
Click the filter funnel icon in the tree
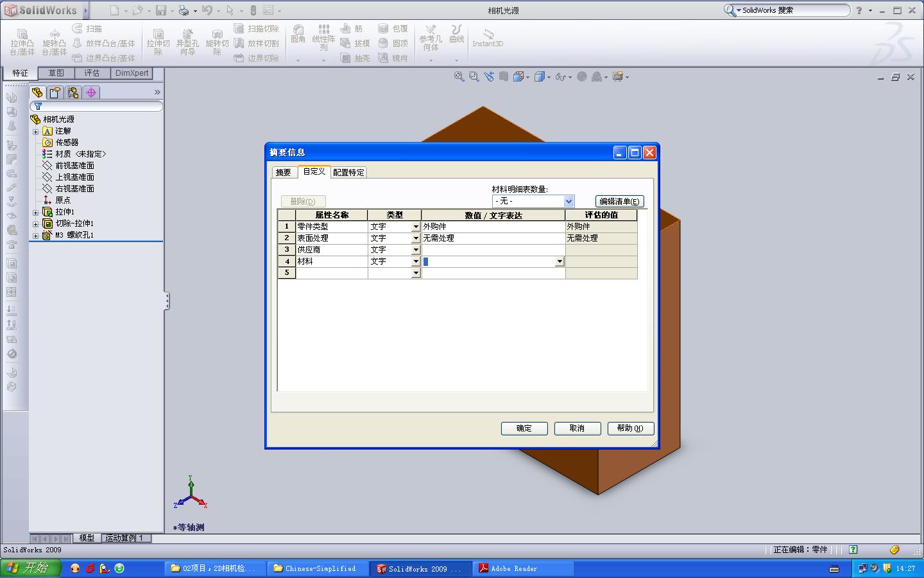point(38,106)
